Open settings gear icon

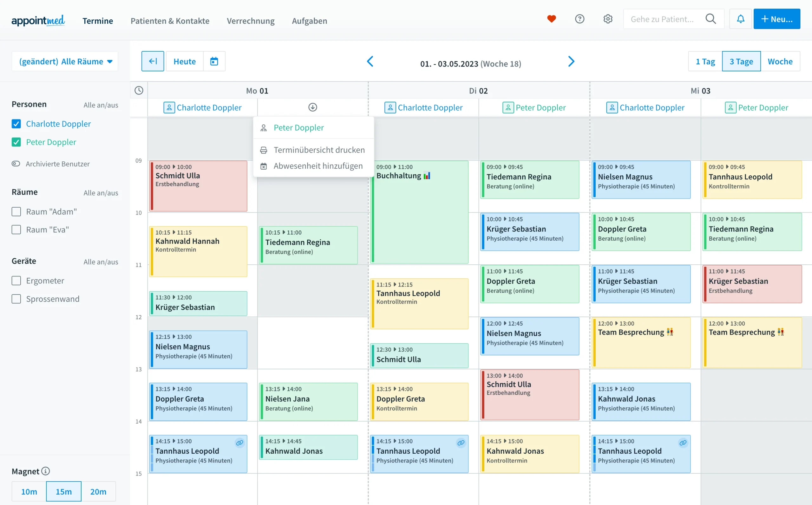click(x=607, y=19)
